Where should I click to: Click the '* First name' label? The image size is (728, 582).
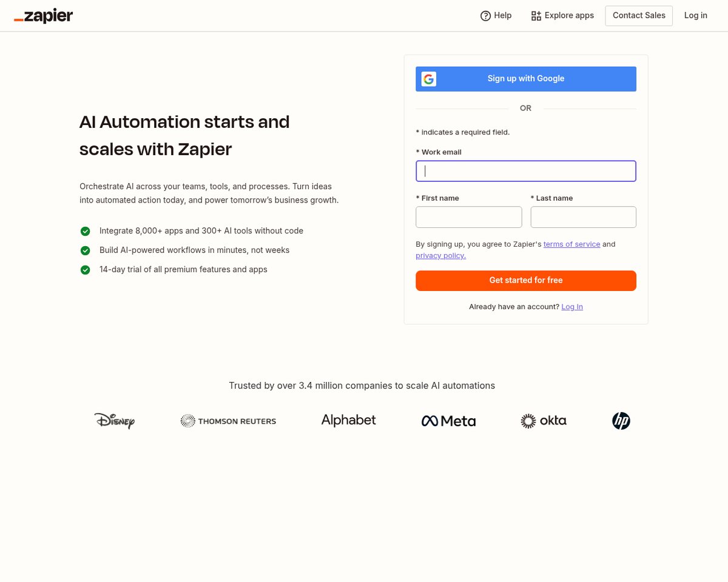pyautogui.click(x=437, y=198)
